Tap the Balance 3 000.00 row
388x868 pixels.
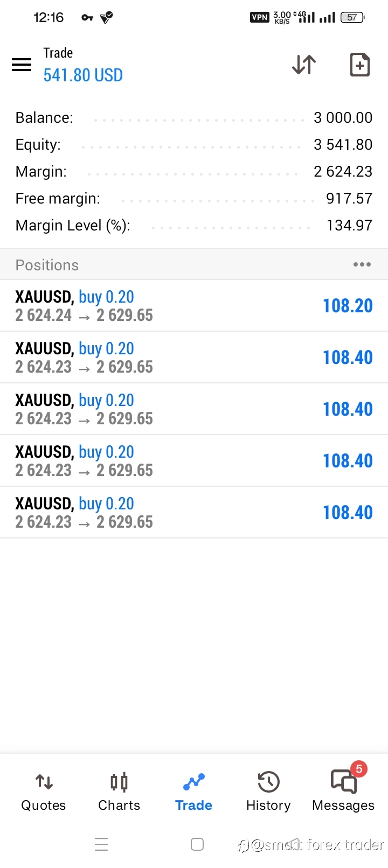(x=194, y=117)
